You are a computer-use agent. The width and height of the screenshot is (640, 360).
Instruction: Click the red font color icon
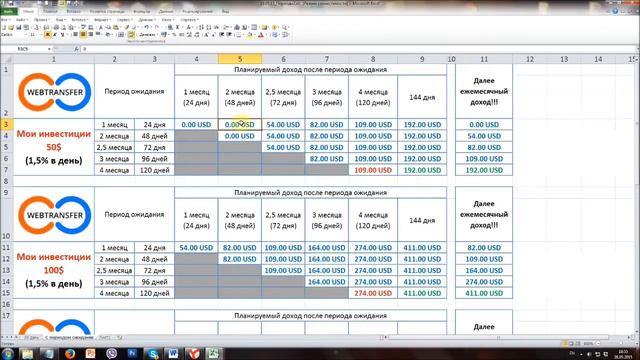(261, 35)
